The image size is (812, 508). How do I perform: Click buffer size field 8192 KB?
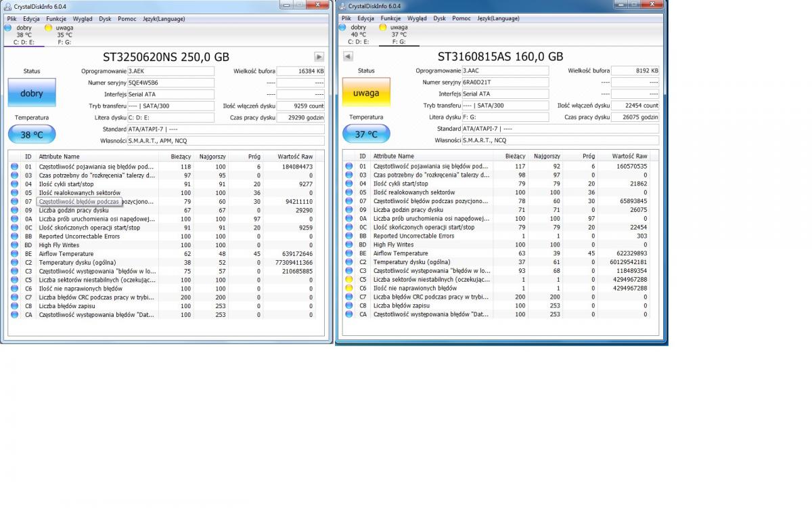635,70
